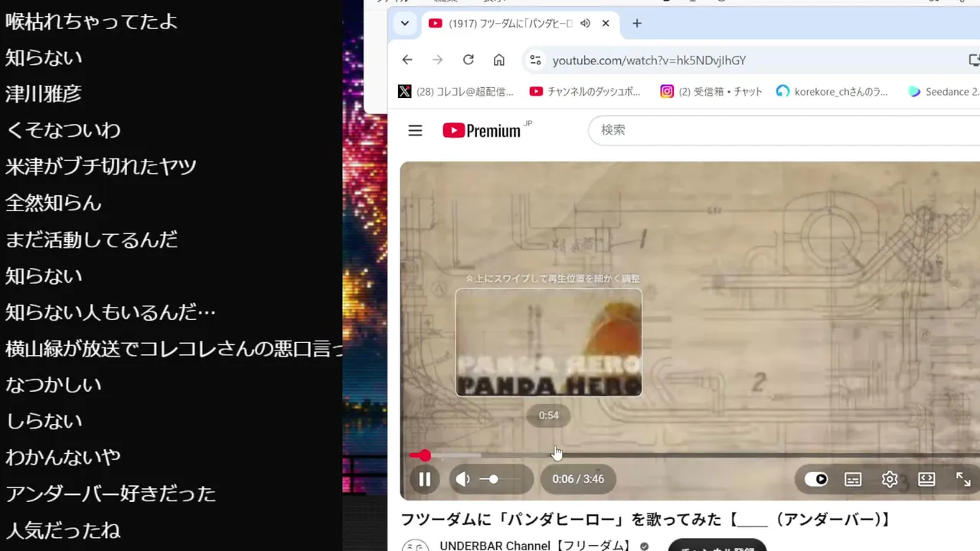980x551 pixels.
Task: Open the UNDERBAR Channel name link
Action: pyautogui.click(x=537, y=546)
